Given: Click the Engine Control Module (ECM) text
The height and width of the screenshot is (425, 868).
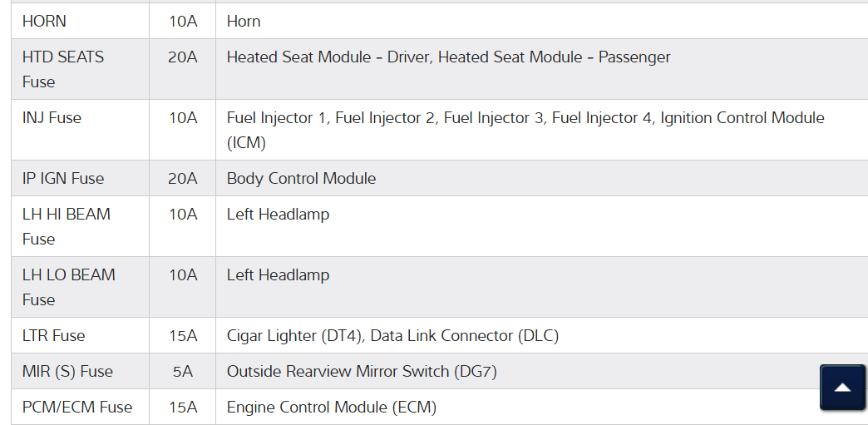Looking at the screenshot, I should [331, 407].
